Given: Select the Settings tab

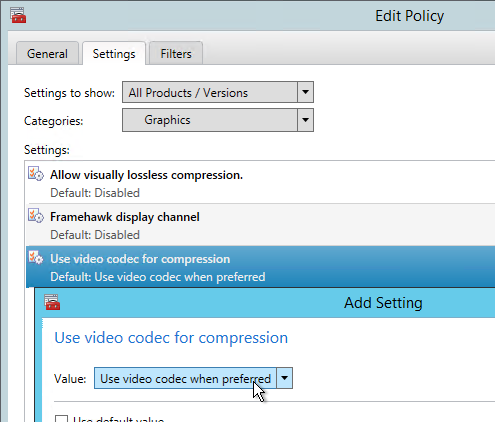Looking at the screenshot, I should tap(114, 53).
